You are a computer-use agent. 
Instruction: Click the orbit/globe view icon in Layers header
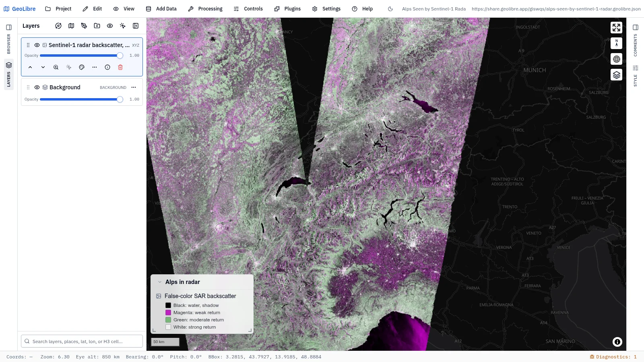pos(58,26)
